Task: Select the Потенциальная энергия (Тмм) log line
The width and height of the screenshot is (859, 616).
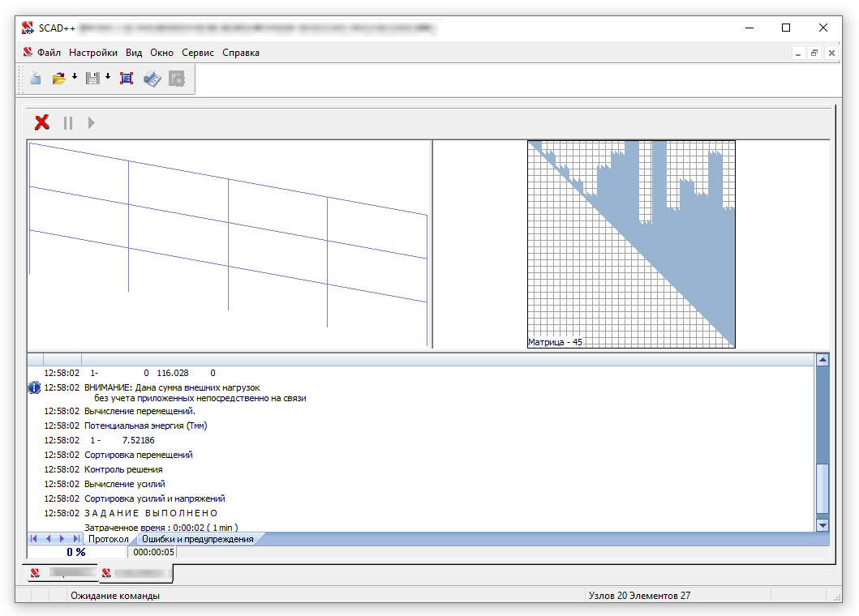Action: 146,426
